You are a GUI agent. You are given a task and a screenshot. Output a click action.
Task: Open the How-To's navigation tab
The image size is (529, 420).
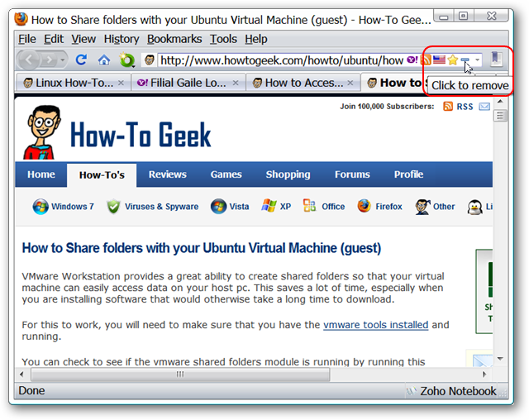(x=102, y=175)
